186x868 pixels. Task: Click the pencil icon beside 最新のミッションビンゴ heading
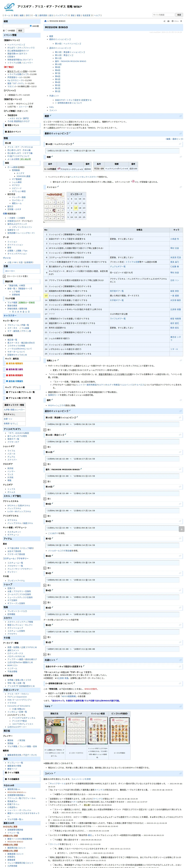pyautogui.click(x=70, y=133)
